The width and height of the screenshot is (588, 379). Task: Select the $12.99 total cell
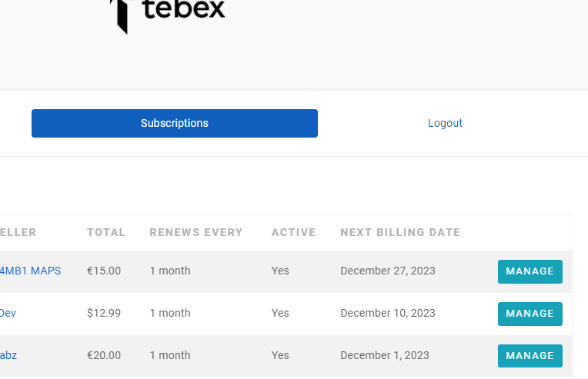pos(104,313)
